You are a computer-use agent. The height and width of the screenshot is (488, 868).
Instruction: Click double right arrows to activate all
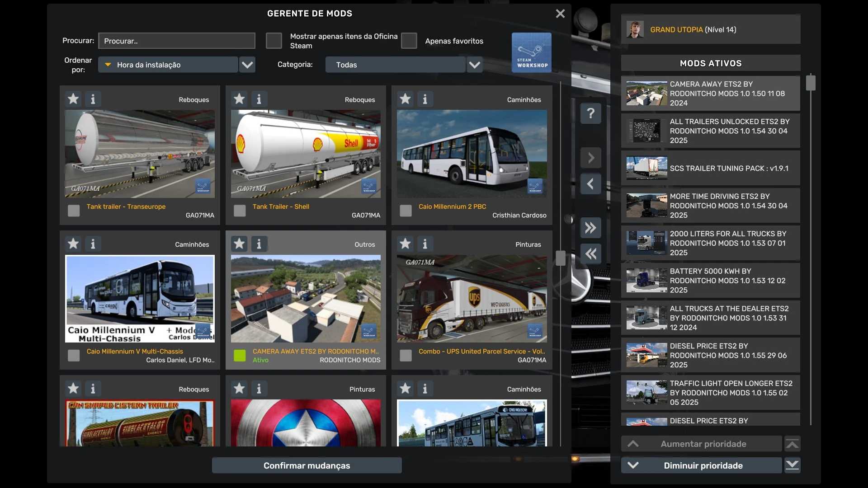(x=590, y=228)
